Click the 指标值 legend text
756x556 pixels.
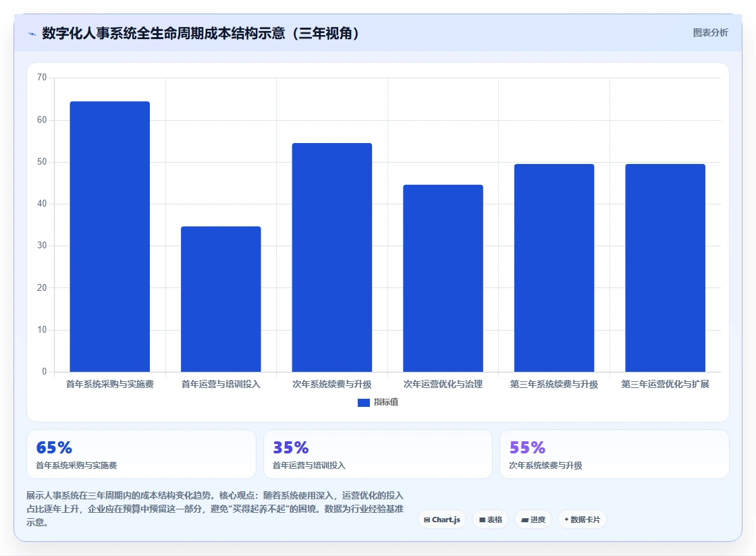385,402
